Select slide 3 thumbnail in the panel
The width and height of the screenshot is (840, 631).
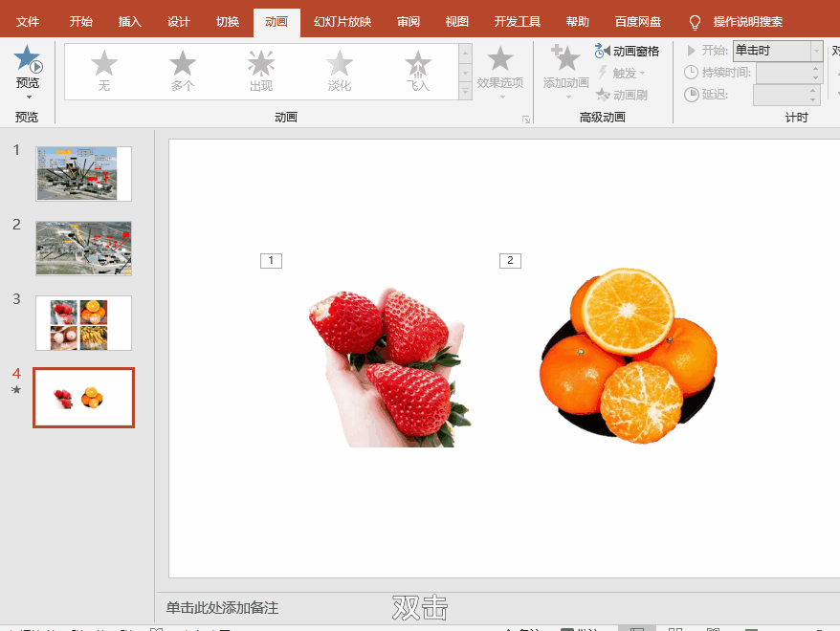[83, 322]
